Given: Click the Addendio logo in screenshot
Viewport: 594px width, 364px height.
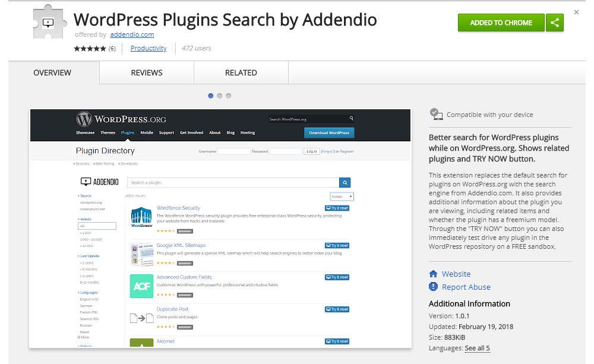Looking at the screenshot, I should click(x=99, y=182).
